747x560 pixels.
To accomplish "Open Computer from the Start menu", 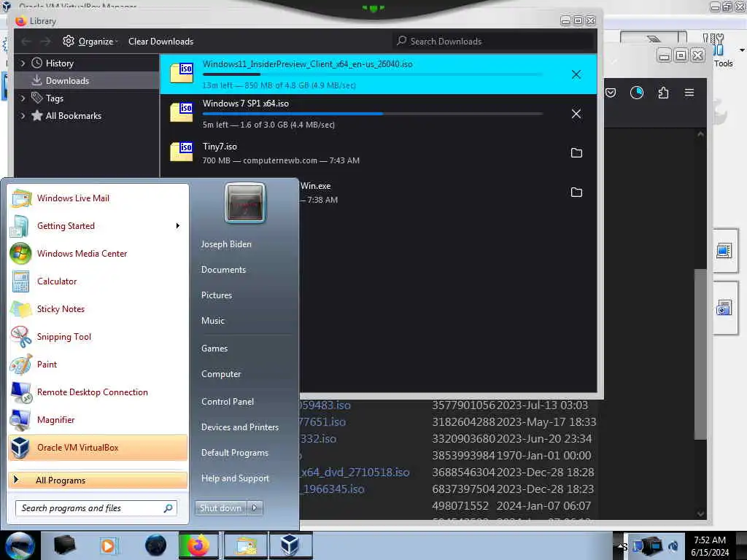I will 221,374.
